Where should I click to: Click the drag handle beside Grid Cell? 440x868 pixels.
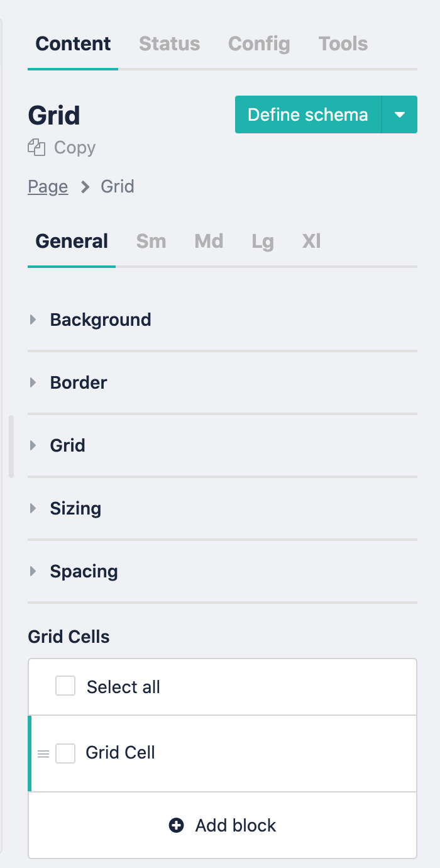coord(43,753)
